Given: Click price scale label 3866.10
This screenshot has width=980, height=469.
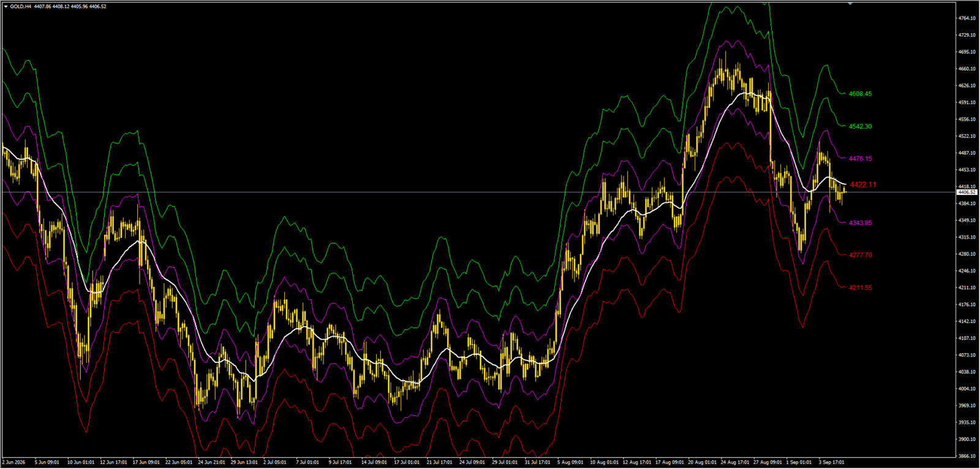Looking at the screenshot, I should [x=967, y=456].
